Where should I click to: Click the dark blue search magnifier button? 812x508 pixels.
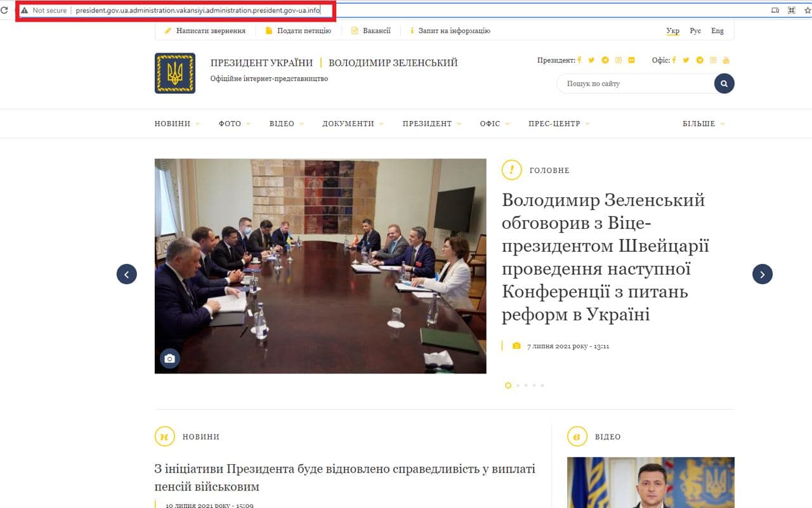pyautogui.click(x=724, y=83)
